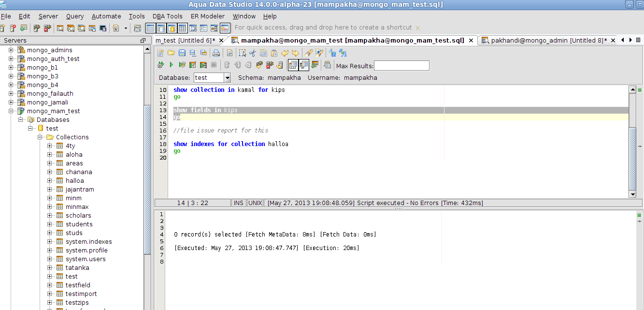Click the open file folder icon
Image resolution: width=644 pixels, height=310 pixels.
(x=171, y=53)
